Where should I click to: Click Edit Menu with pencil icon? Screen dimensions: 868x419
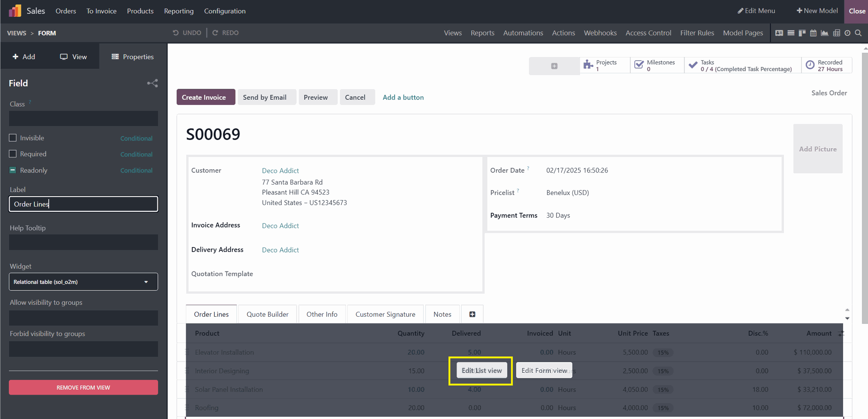tap(756, 11)
